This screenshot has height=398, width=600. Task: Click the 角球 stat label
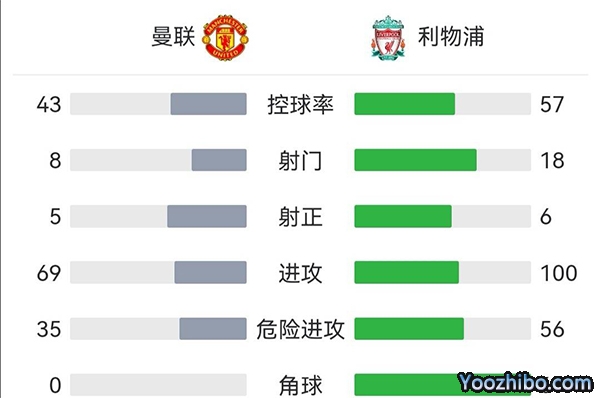[300, 385]
